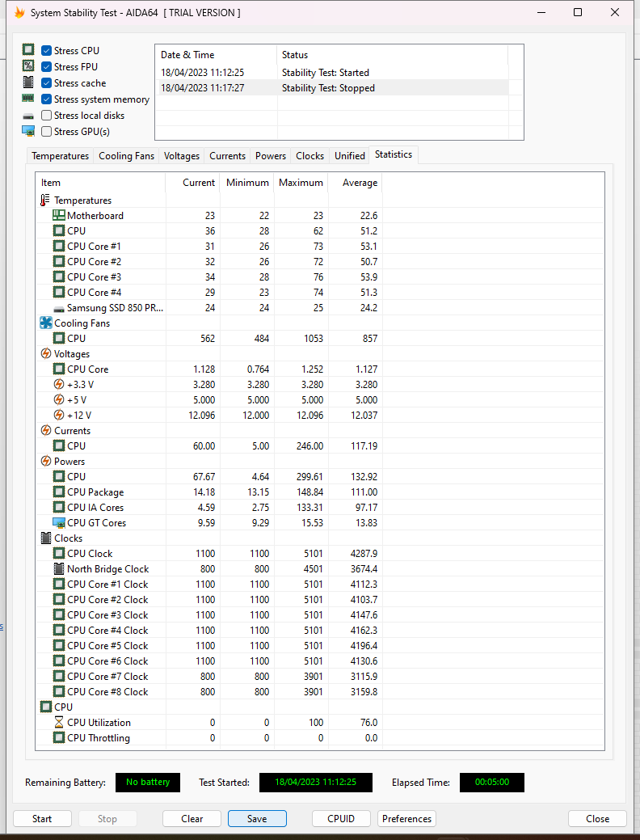
Task: Uncheck the Stress system memory checkbox
Action: point(47,99)
